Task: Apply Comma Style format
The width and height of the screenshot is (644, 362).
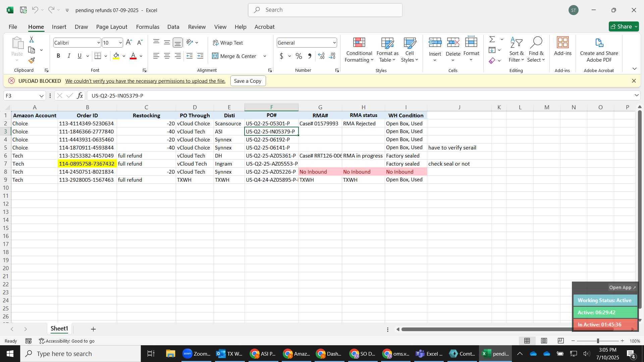Action: point(310,56)
